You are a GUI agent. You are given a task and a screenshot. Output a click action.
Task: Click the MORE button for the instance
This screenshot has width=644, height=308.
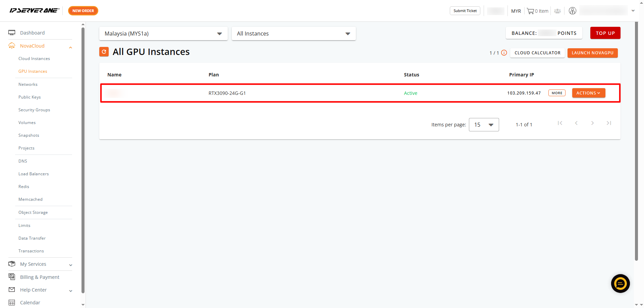(557, 93)
